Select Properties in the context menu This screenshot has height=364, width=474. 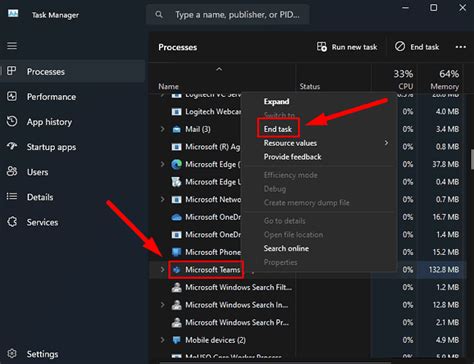pos(280,262)
